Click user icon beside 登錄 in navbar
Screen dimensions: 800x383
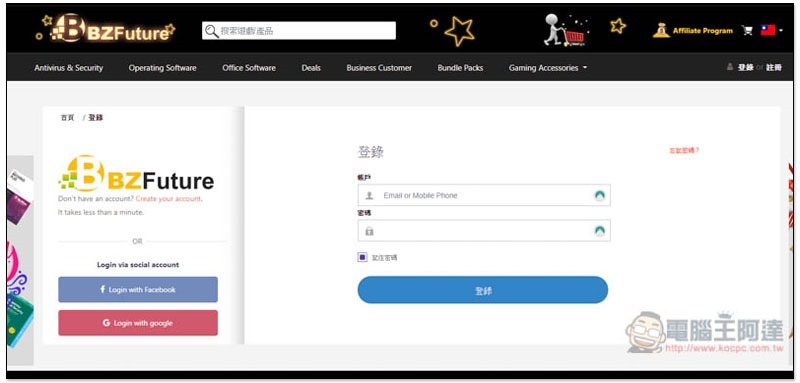point(730,67)
